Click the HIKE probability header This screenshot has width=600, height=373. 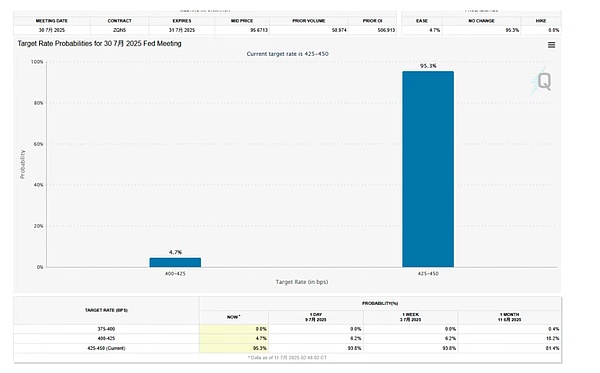[541, 21]
